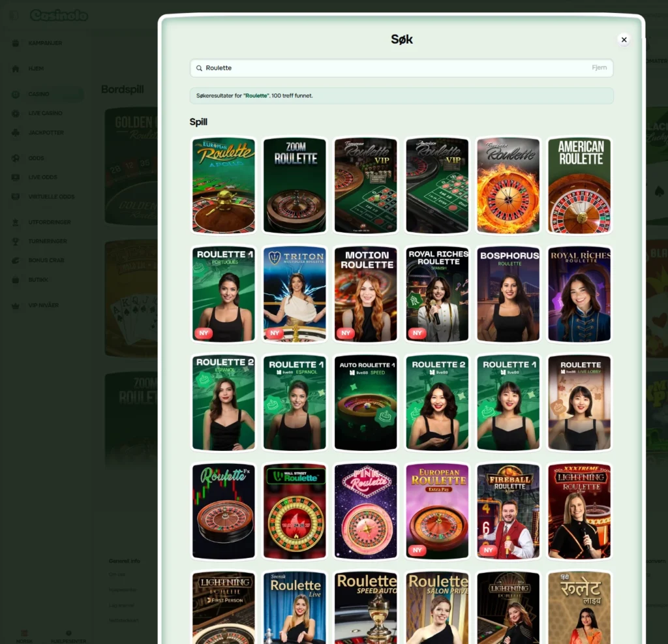Open Utfordringer in sidebar
This screenshot has width=668, height=644.
(x=50, y=222)
